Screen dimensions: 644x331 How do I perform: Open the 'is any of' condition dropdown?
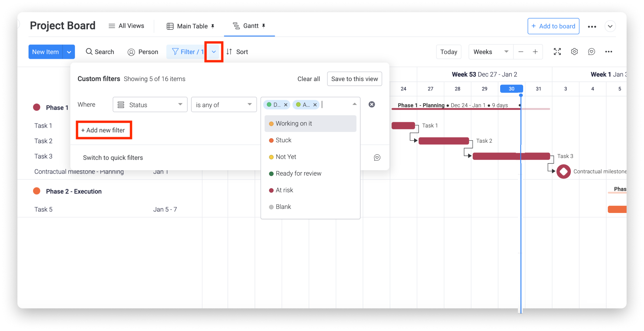[x=224, y=105]
